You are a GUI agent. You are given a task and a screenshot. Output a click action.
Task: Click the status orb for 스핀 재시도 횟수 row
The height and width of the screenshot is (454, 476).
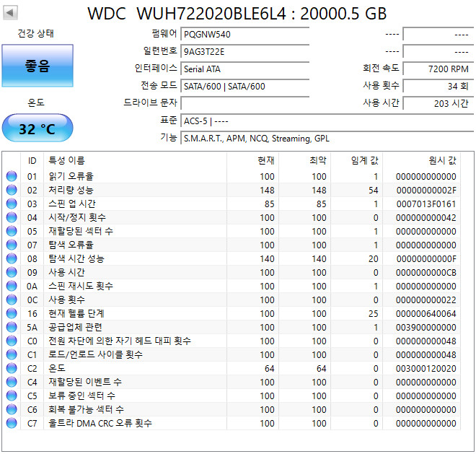coord(12,286)
